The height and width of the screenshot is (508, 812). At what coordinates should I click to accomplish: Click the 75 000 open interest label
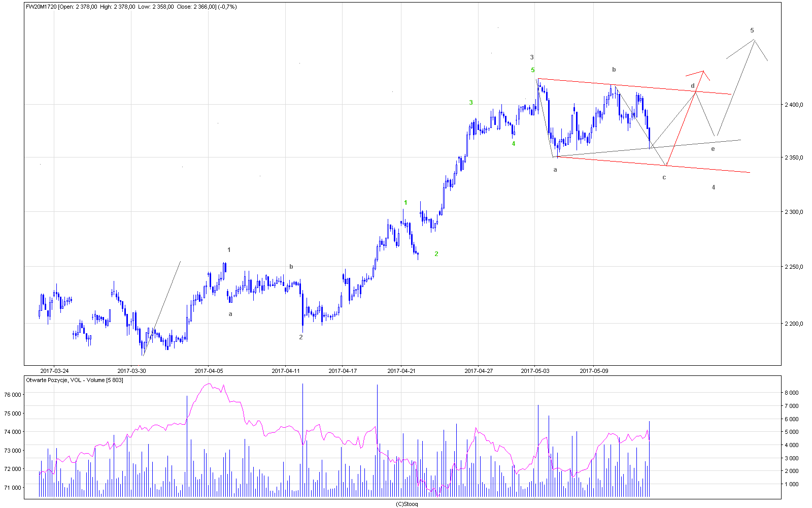(x=13, y=414)
